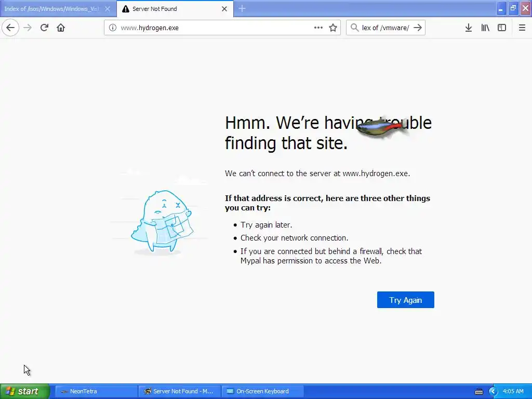Image resolution: width=532 pixels, height=399 pixels.
Task: Select Server Not Found taskbar button
Action: point(179,391)
